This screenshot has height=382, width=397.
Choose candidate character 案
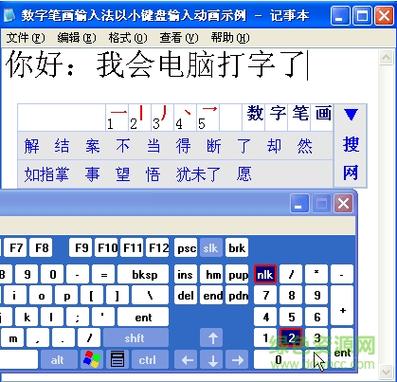tap(92, 146)
